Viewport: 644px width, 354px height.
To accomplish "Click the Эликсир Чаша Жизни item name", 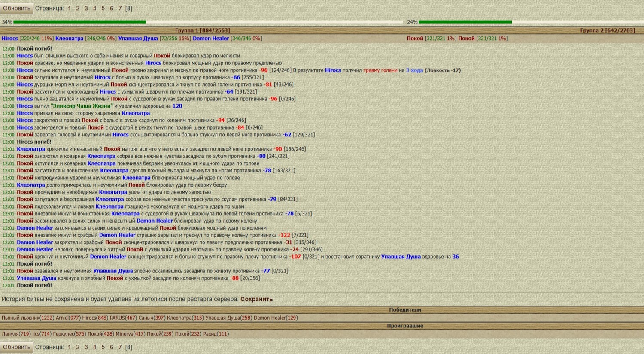I will click(x=82, y=106).
